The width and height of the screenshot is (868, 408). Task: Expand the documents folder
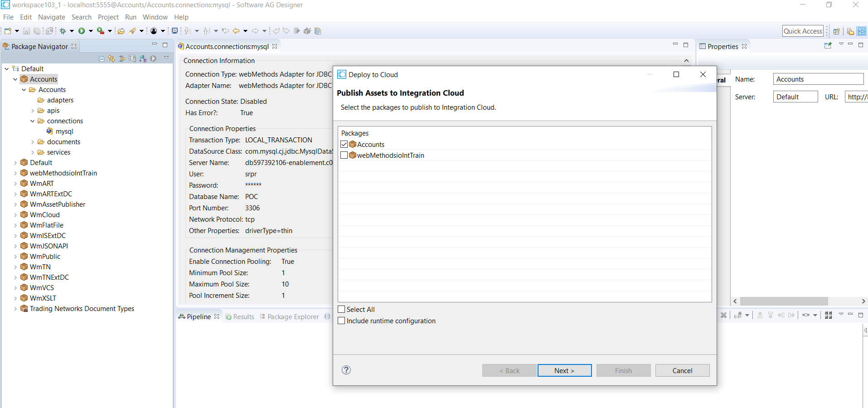pyautogui.click(x=32, y=142)
